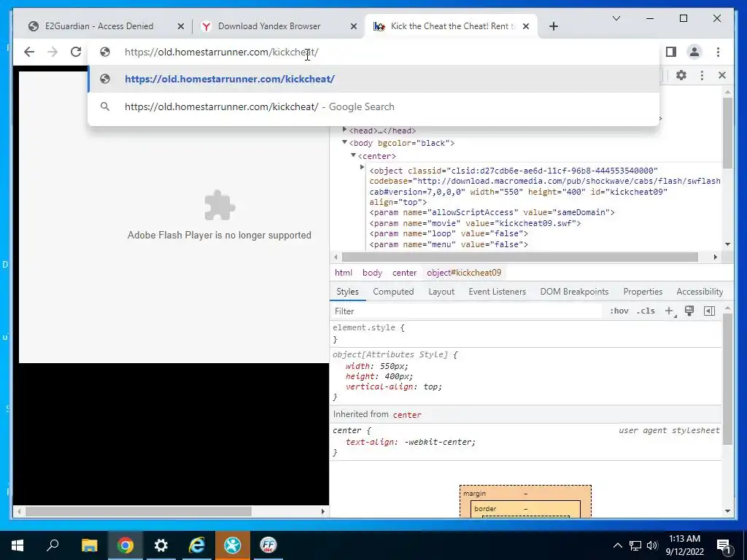Choose the old.homestarrunner.com/kickcheat/ suggestion
The height and width of the screenshot is (560, 747).
(x=374, y=79)
